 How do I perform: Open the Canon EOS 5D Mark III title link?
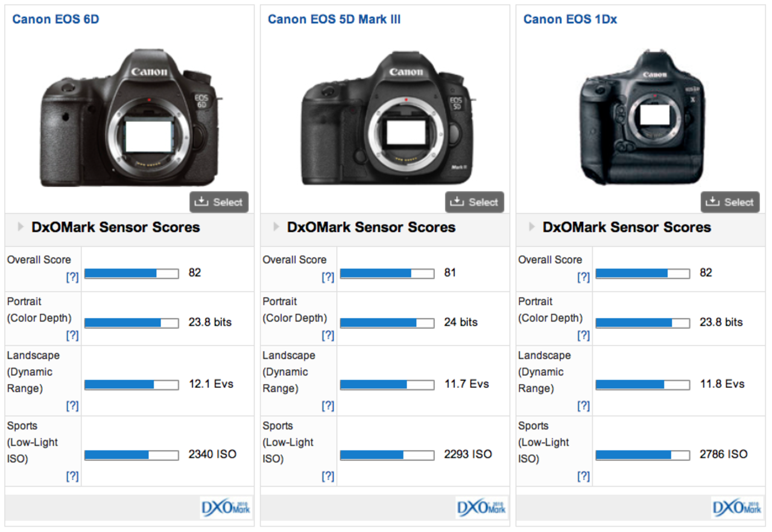coord(334,19)
